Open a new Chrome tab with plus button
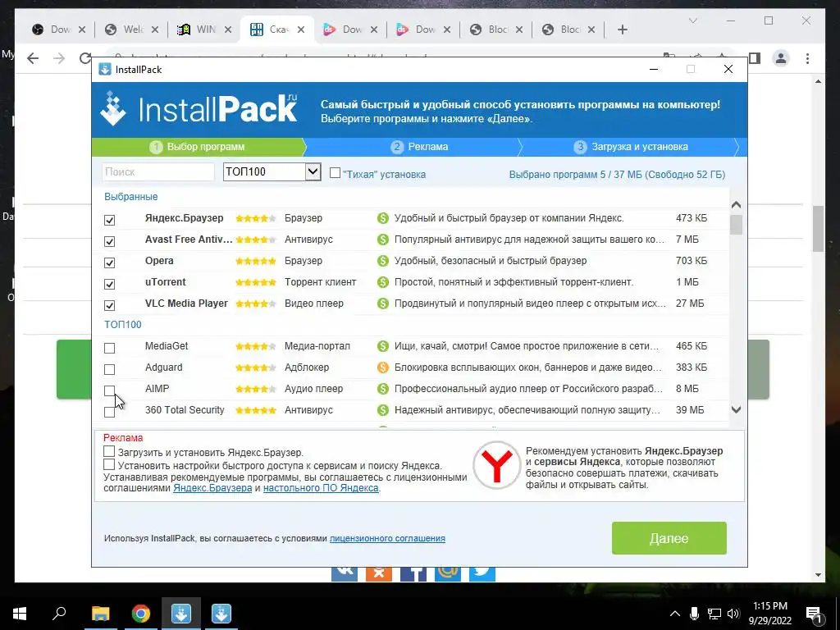Viewport: 840px width, 630px height. (623, 30)
